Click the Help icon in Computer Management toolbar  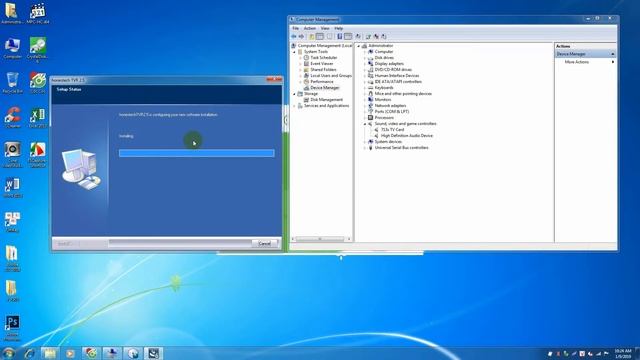coord(339,36)
